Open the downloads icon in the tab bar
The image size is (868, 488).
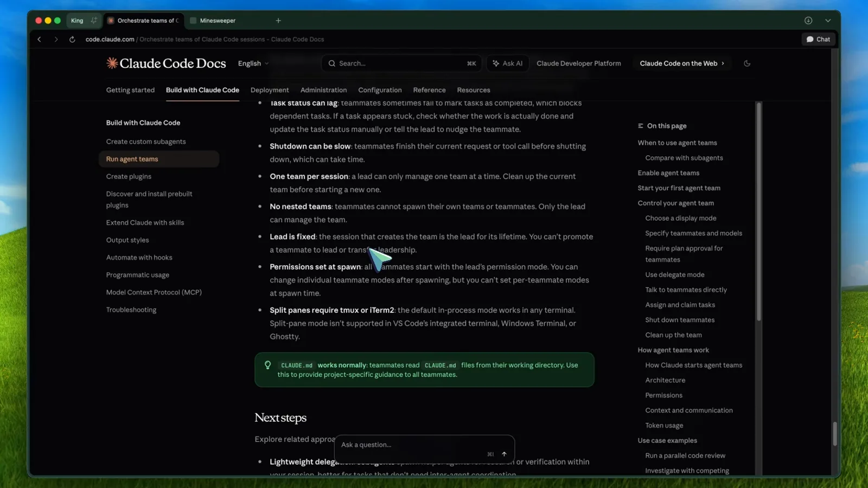coord(808,21)
